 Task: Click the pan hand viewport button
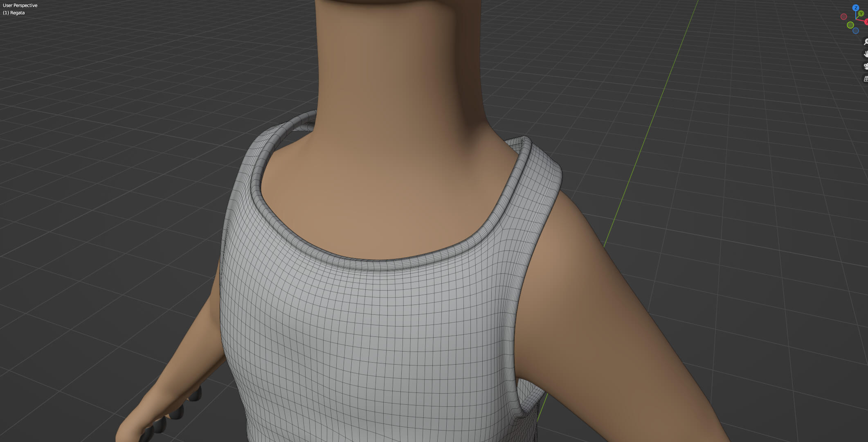866,54
